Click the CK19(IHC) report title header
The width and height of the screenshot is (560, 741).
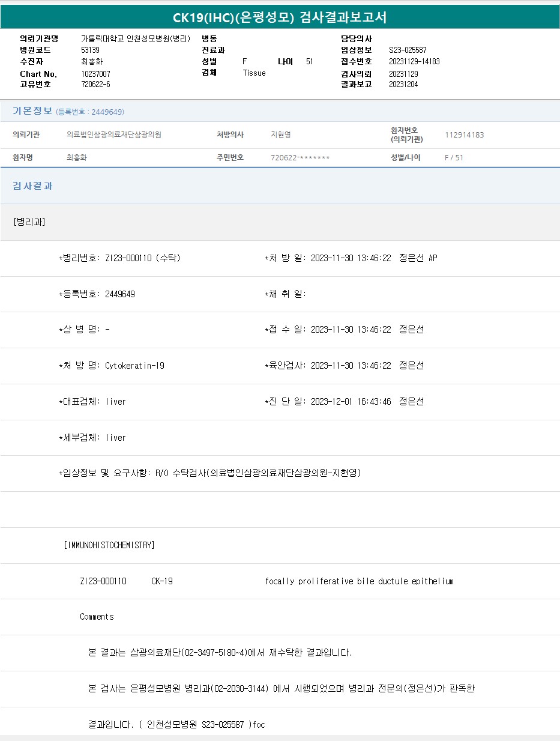tap(280, 17)
